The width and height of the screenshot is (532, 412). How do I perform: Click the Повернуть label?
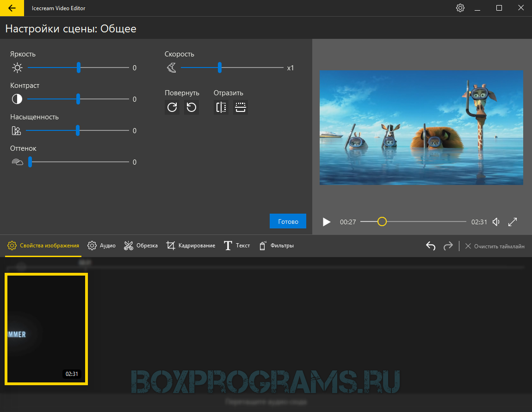pos(182,93)
